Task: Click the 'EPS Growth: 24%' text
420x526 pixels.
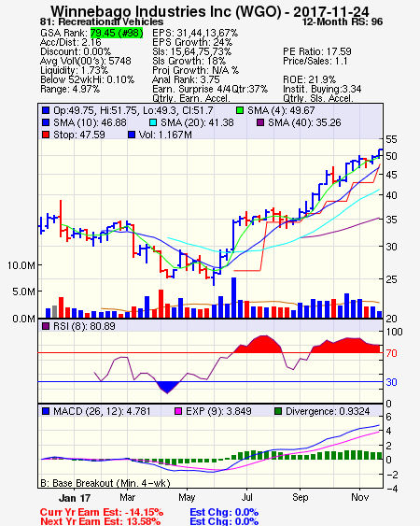Action: click(x=192, y=42)
